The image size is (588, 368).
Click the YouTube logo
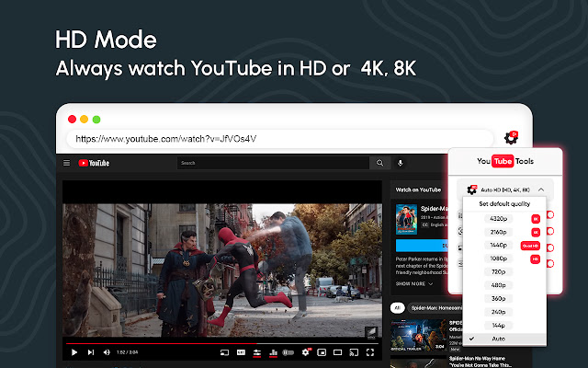coord(94,163)
